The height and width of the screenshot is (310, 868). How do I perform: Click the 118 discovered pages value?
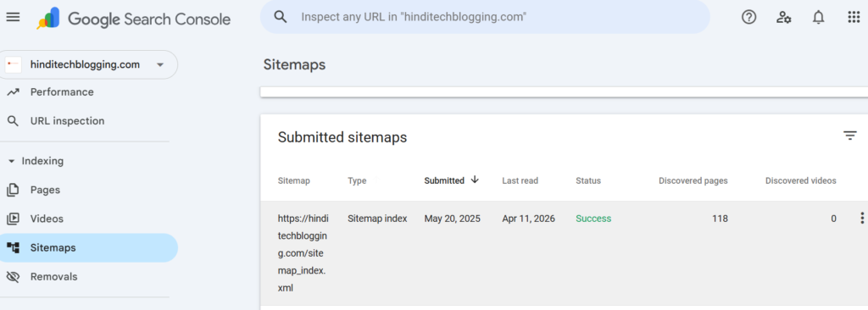(x=720, y=219)
